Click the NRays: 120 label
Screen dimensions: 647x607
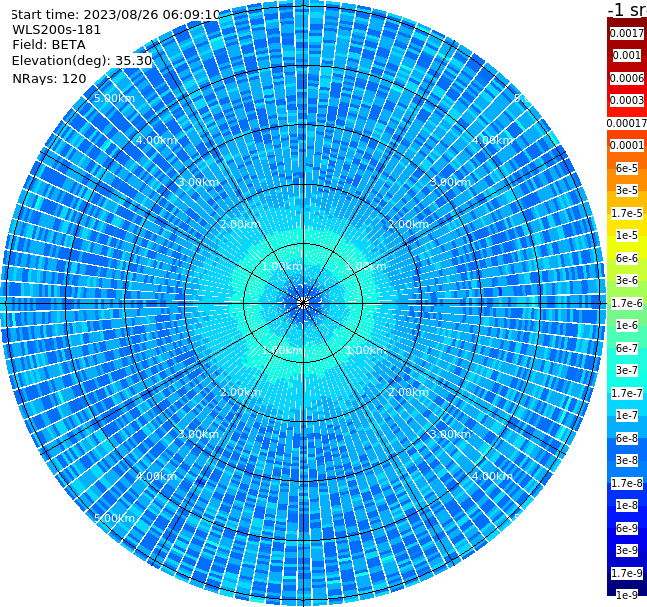click(x=49, y=78)
